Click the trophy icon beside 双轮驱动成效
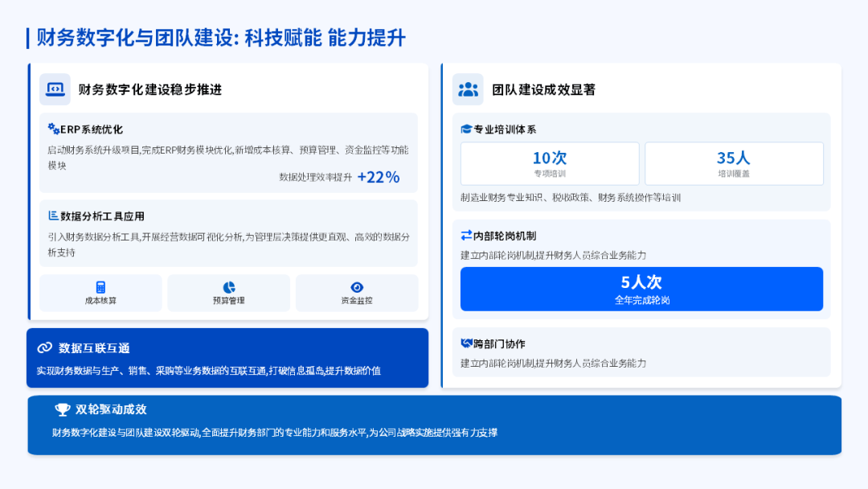The height and width of the screenshot is (489, 868). coord(63,409)
